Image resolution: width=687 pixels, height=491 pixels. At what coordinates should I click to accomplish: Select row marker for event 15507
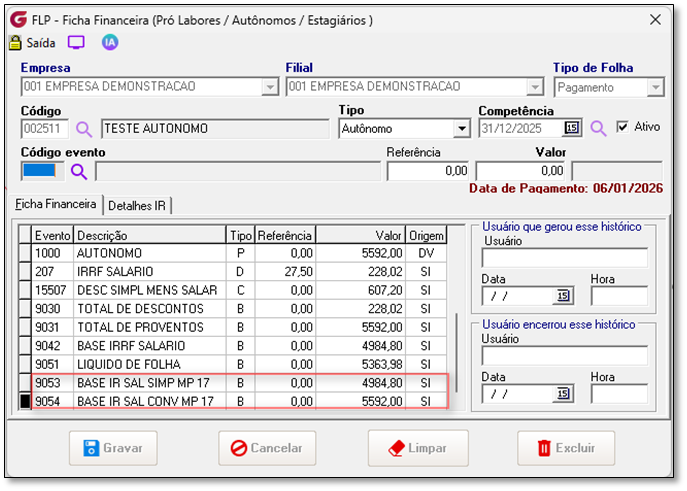pyautogui.click(x=25, y=290)
